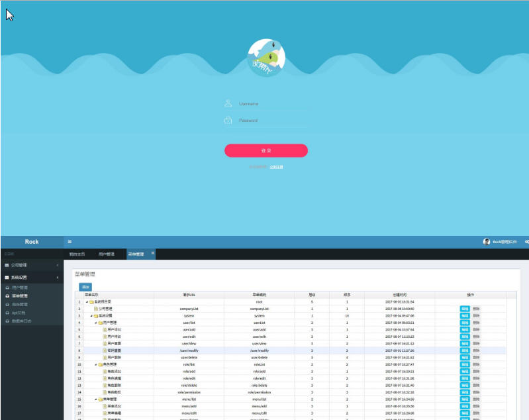
Task: Collapse the 用户管理 tree node in the table
Action: (96, 323)
